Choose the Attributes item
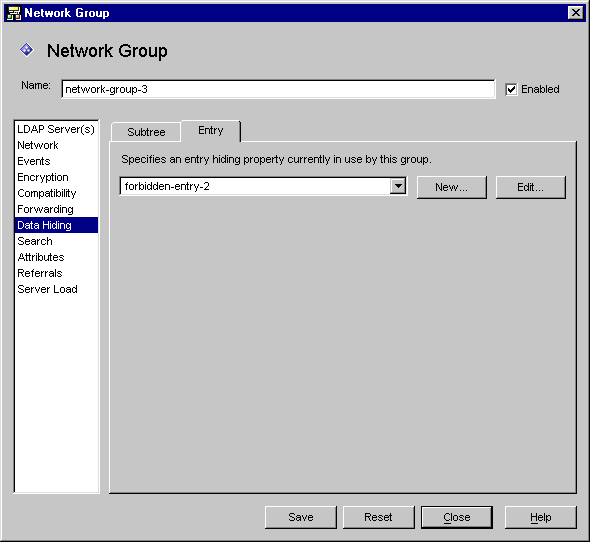The height and width of the screenshot is (542, 590). click(x=56, y=257)
